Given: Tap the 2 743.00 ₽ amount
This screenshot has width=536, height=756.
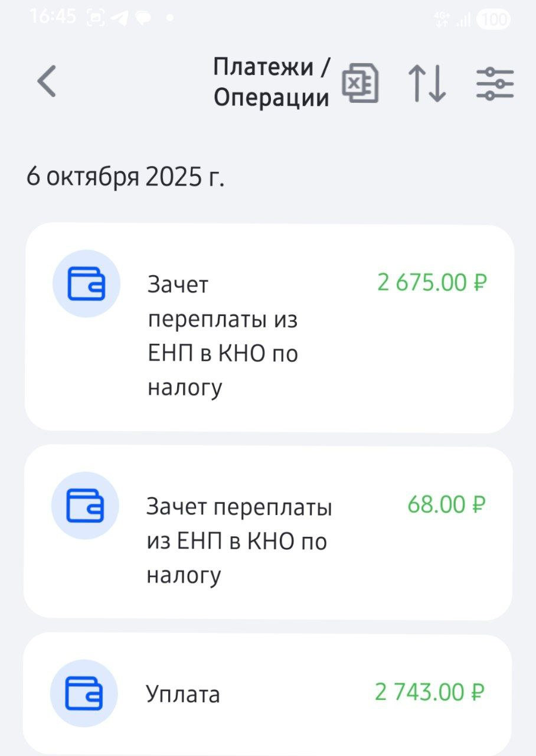Looking at the screenshot, I should 430,692.
